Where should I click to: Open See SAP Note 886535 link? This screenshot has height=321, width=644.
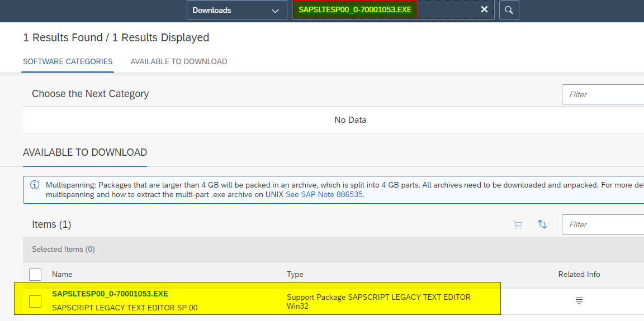click(x=324, y=194)
